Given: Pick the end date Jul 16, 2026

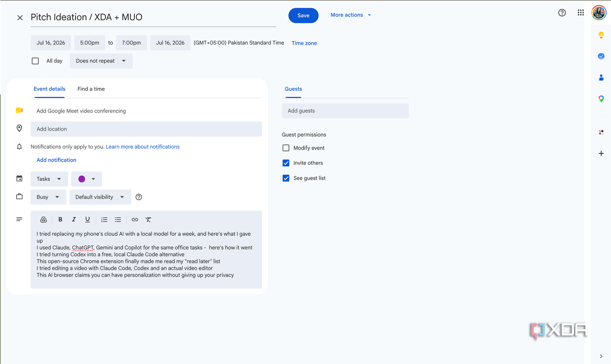Looking at the screenshot, I should pyautogui.click(x=170, y=43).
